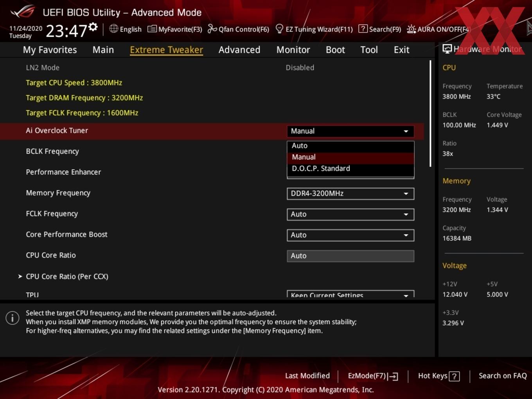
Task: Click the Search question mark icon
Action: coord(363,29)
